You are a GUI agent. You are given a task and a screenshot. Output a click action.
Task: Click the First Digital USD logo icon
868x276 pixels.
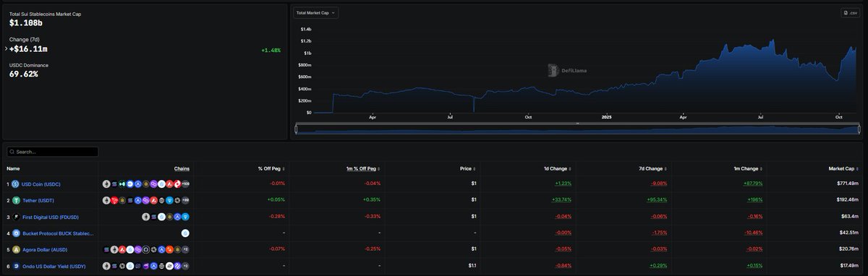(15, 217)
